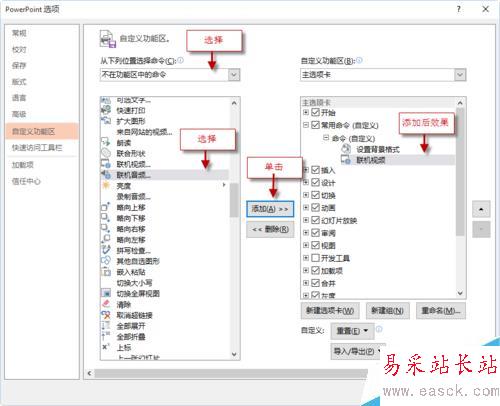Viewport: 500px width, 406px height.
Task: Click scroll down arrow of ribbon tree list
Action: (x=460, y=293)
